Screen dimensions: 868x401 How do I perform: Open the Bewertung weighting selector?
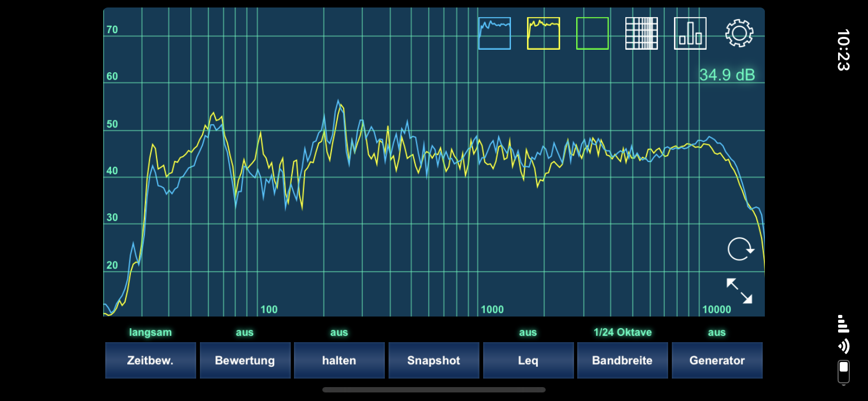245,360
